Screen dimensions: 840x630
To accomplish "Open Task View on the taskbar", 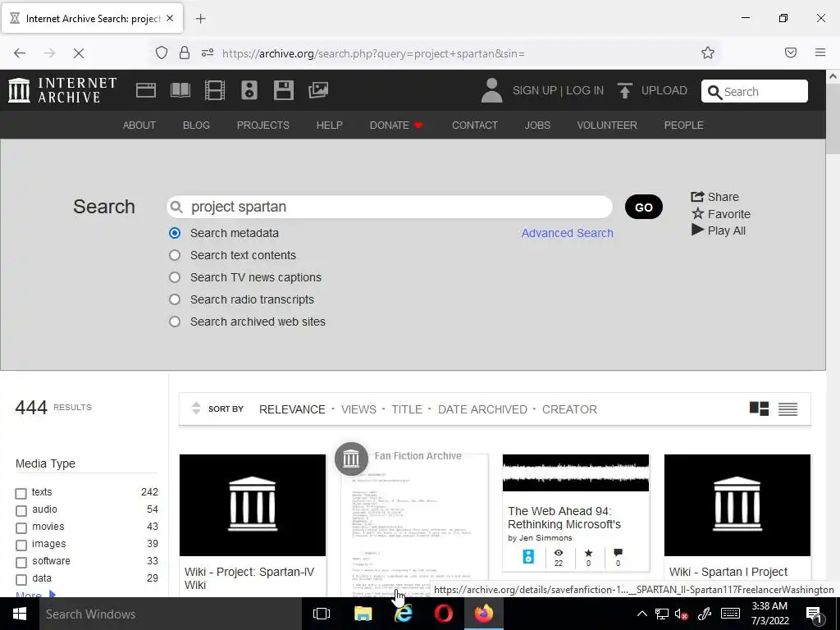I will click(x=322, y=614).
